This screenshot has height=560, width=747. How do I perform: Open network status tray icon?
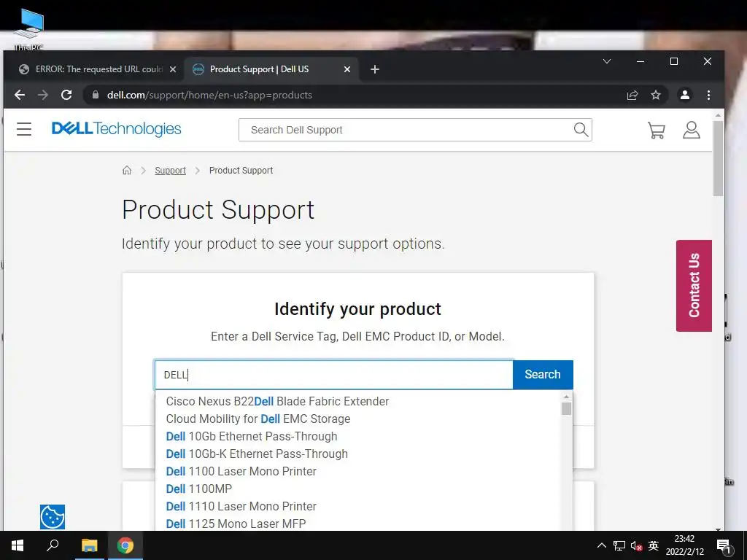coord(619,545)
